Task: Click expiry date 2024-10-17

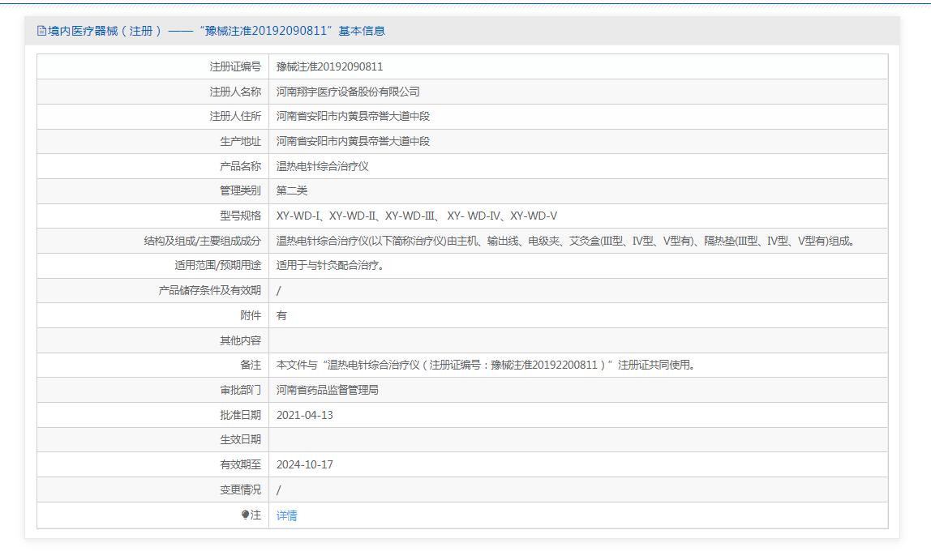Action: (305, 464)
